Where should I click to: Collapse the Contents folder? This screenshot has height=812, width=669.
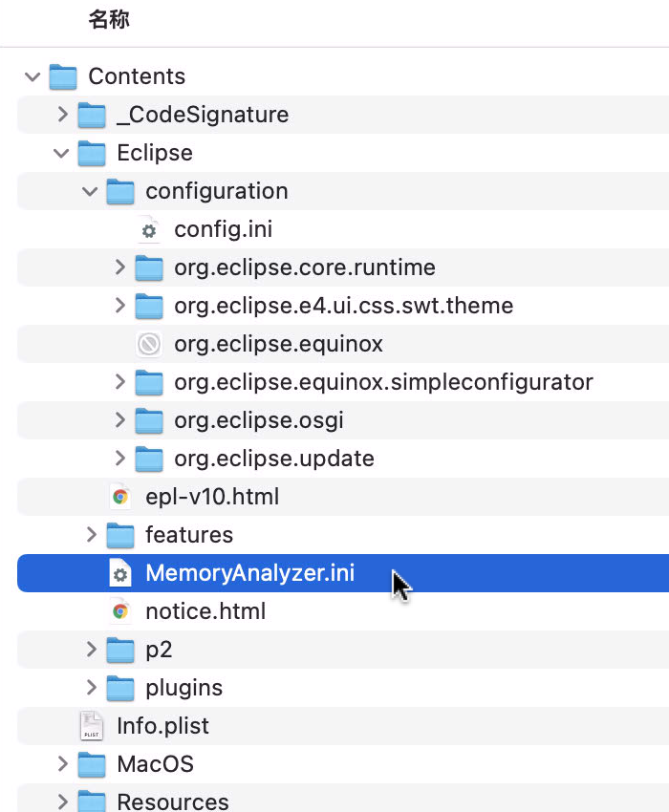point(33,76)
